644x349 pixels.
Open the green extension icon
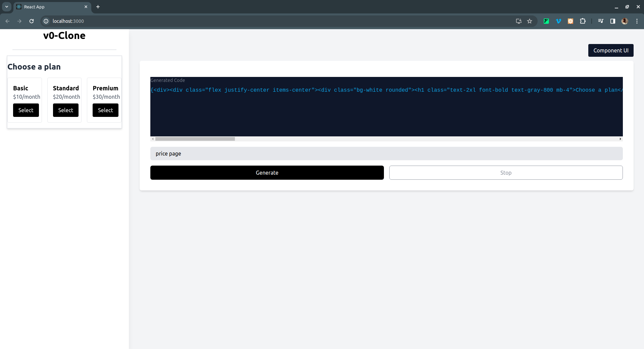tap(546, 21)
